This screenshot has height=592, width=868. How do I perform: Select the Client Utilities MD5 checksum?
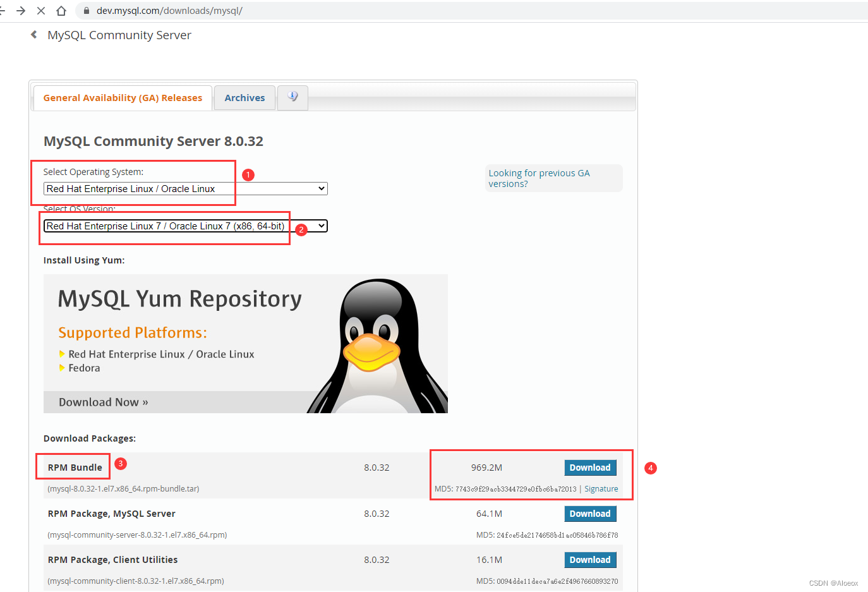[x=557, y=581]
